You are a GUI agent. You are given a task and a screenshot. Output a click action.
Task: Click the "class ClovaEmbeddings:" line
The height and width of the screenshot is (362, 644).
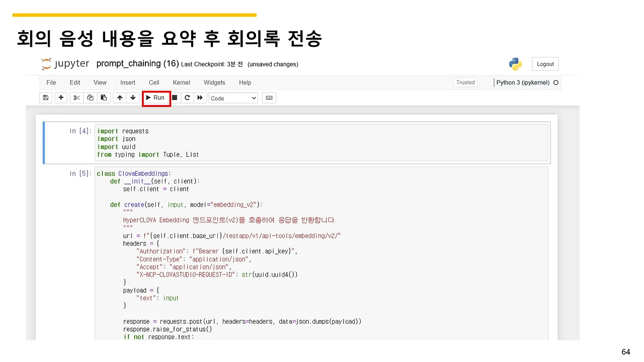click(x=134, y=173)
